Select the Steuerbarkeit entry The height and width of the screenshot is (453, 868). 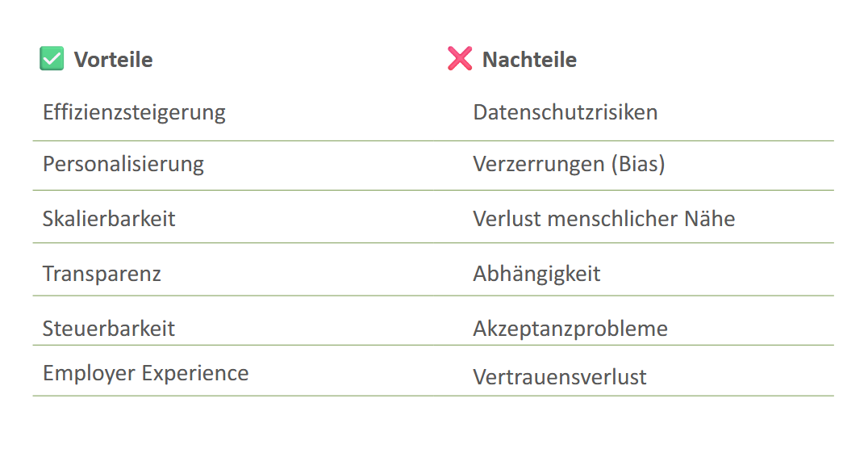[109, 329]
